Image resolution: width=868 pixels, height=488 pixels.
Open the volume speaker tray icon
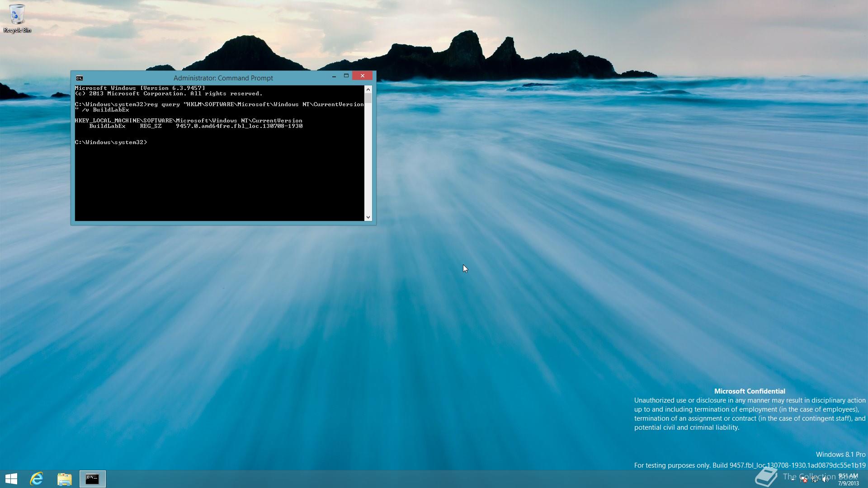click(826, 479)
